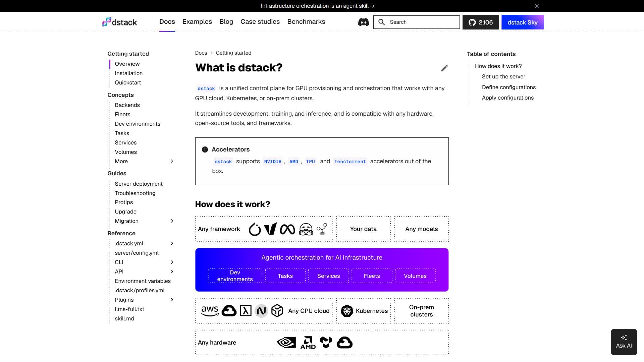644x362 pixels.
Task: Click the V-shaped logo in the frameworks row
Action: pos(270,229)
